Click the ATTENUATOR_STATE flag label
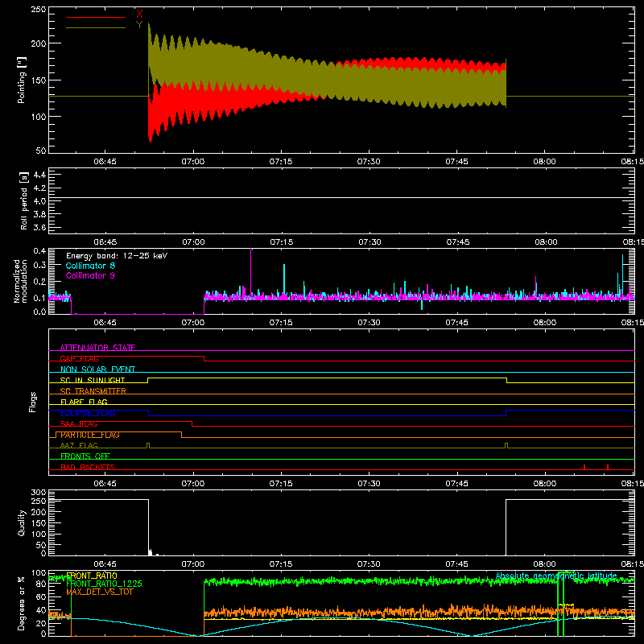 point(97,348)
